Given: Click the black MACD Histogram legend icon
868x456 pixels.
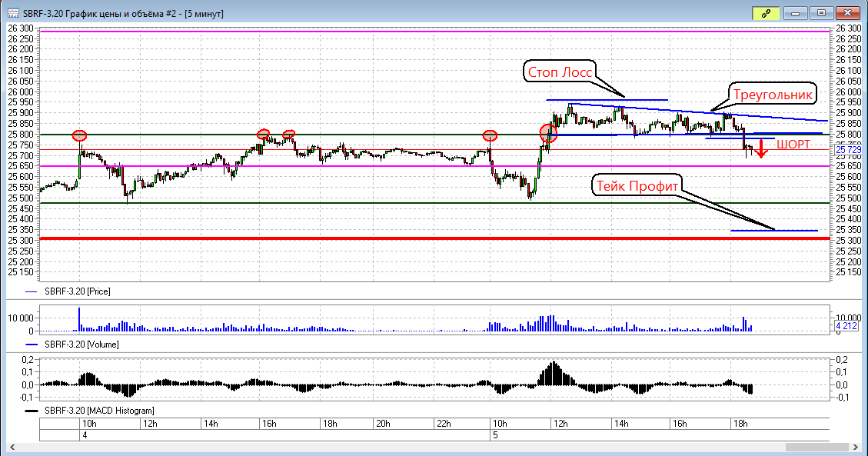Looking at the screenshot, I should pos(32,411).
